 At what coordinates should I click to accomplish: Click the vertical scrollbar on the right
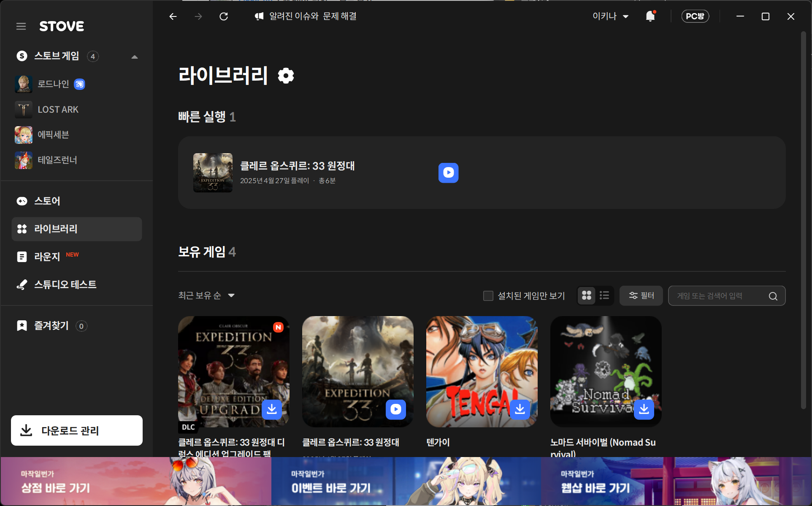click(x=804, y=219)
